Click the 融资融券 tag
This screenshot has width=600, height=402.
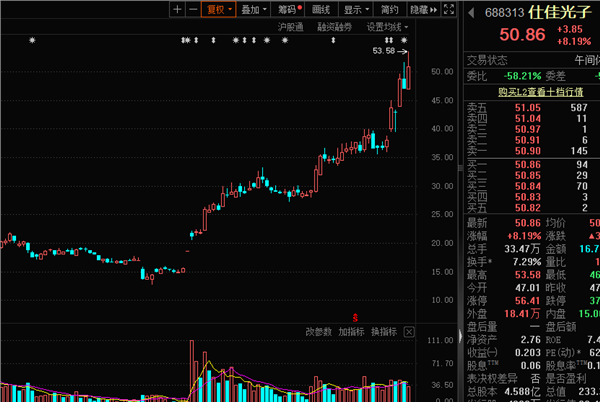point(334,27)
